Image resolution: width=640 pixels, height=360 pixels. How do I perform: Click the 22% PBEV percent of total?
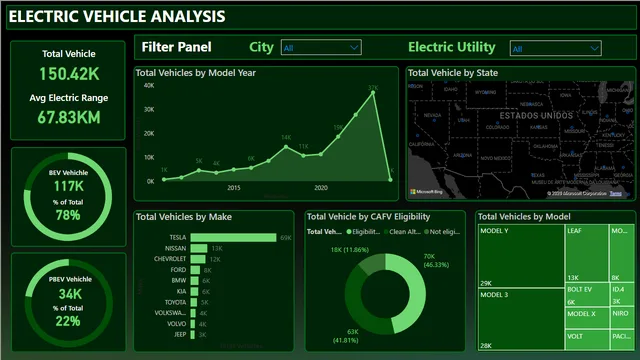68,321
